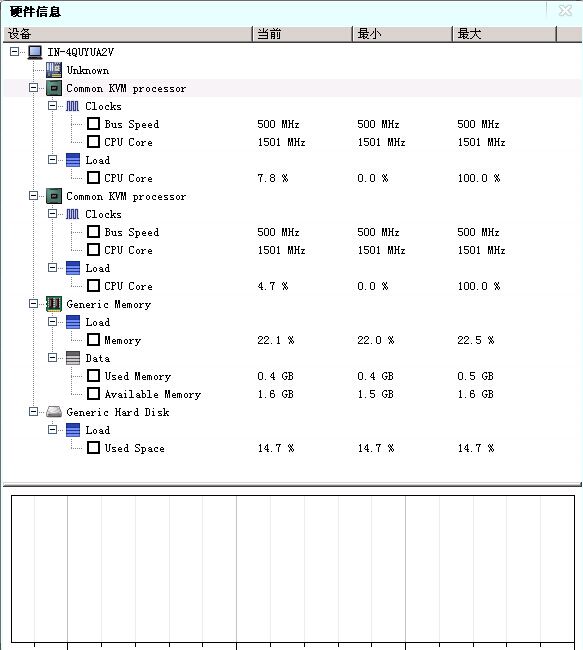Viewport: 583px width, 650px height.
Task: Click the Generic Hard Disk drive icon
Action: tap(53, 412)
